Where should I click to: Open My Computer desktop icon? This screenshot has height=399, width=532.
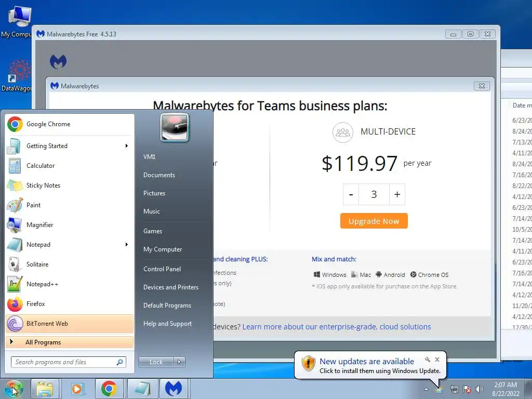(18, 21)
